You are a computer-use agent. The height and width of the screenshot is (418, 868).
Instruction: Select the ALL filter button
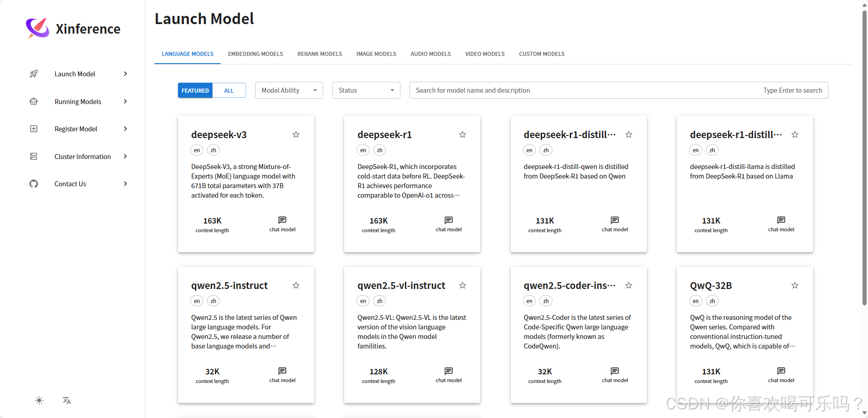click(229, 90)
